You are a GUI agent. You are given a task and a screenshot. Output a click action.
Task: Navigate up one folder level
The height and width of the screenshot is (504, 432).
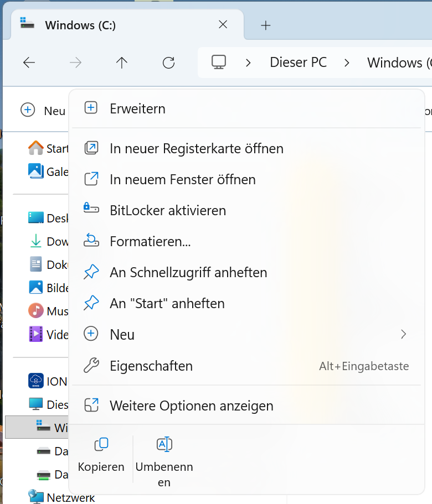(122, 63)
